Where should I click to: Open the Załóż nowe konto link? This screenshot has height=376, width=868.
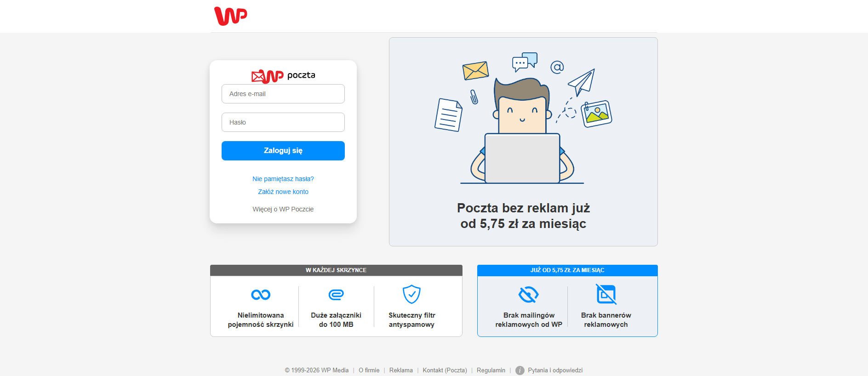(283, 192)
